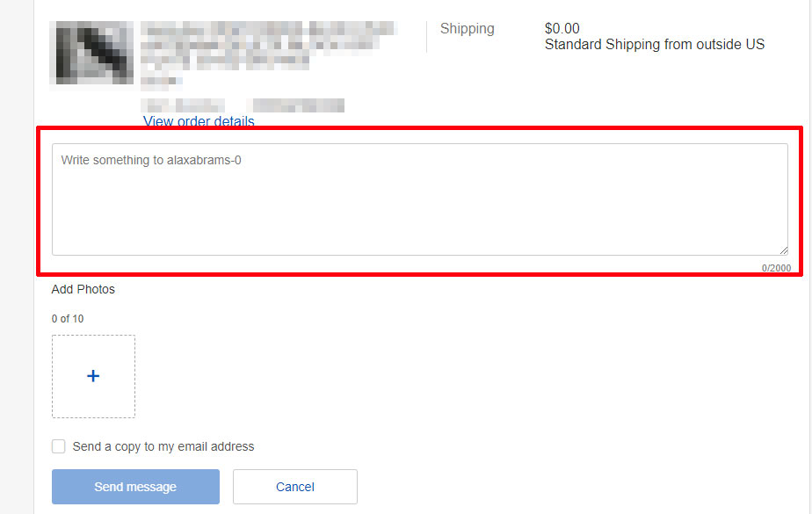Cancel the message

pyautogui.click(x=295, y=487)
